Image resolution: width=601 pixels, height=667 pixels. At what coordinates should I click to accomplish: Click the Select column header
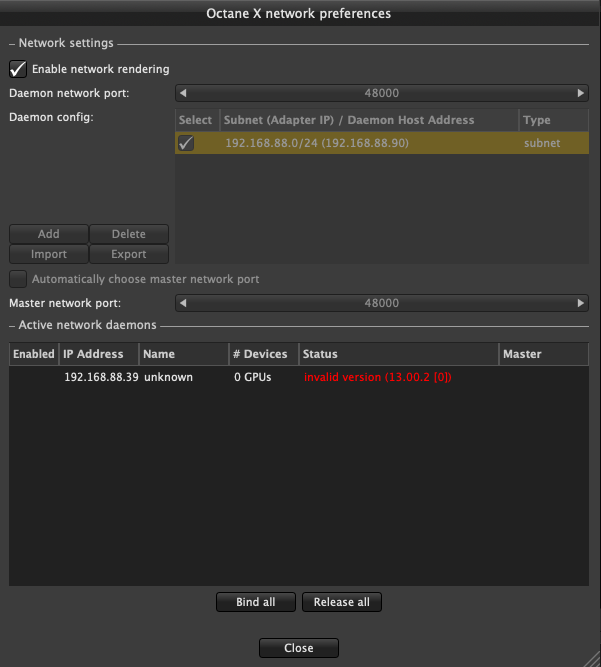click(x=197, y=120)
